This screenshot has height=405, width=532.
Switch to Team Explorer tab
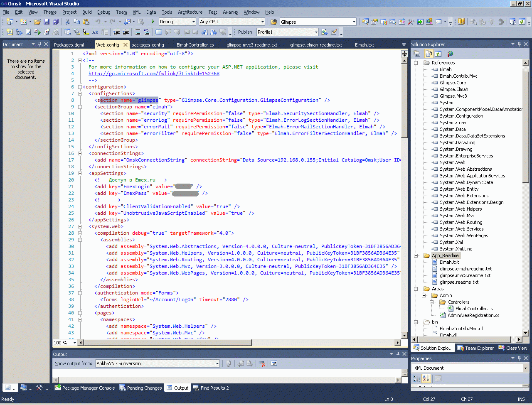coord(475,348)
